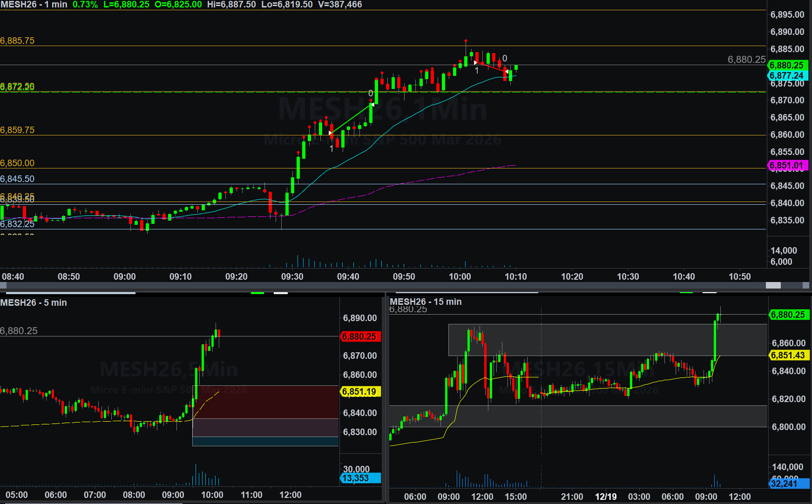812x504 pixels.
Task: Click the right arrow of the horizontal scrollbar
Action: click(806, 285)
